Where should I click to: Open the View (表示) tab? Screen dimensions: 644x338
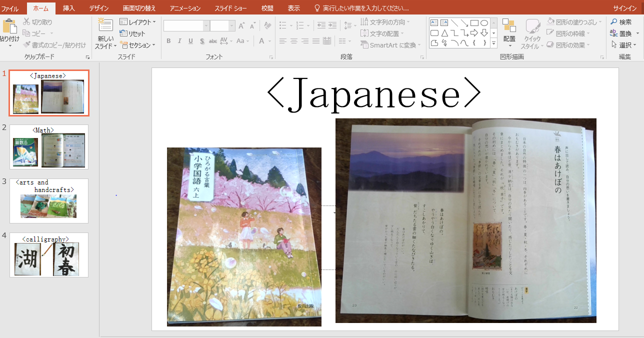pyautogui.click(x=294, y=8)
